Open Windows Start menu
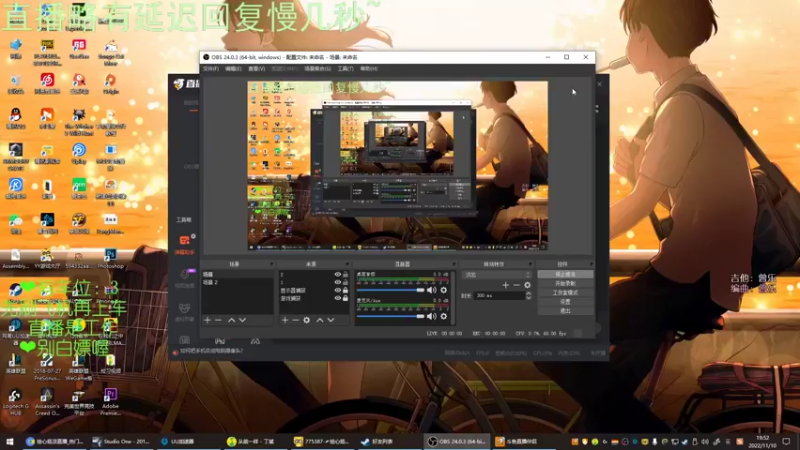The image size is (800, 450). 10,441
